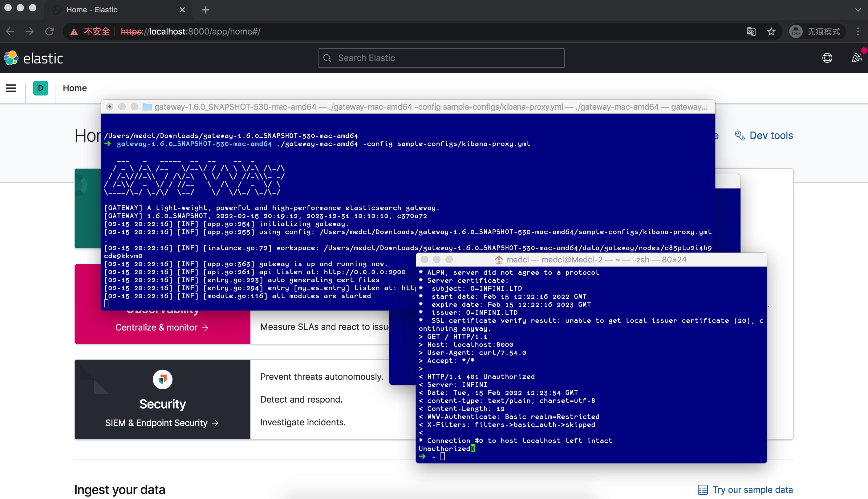868x499 pixels.
Task: Click 'X-Filters: filters->basic_auth->skipped' line
Action: click(x=507, y=425)
